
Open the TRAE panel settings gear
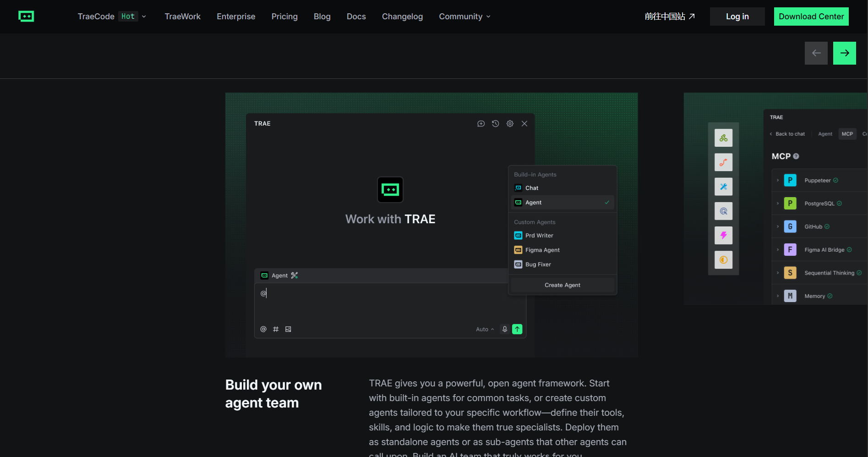click(510, 124)
